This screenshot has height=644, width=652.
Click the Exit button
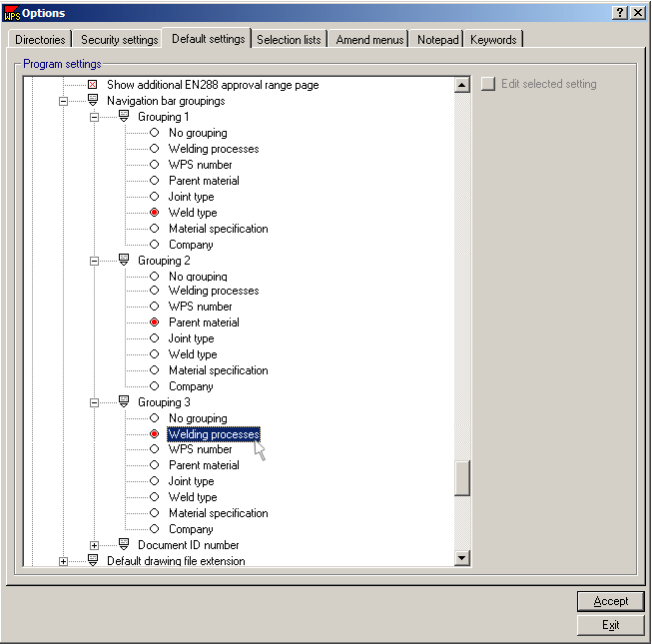[610, 625]
